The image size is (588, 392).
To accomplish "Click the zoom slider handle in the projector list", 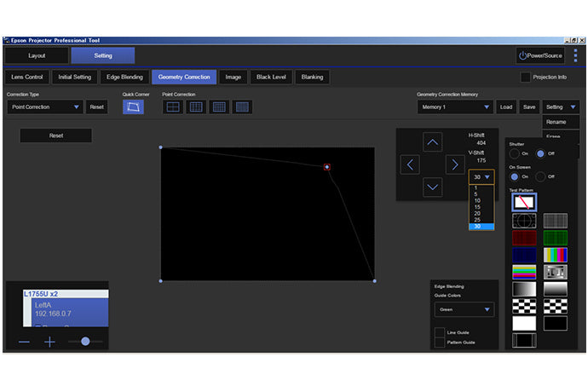I will [x=85, y=341].
